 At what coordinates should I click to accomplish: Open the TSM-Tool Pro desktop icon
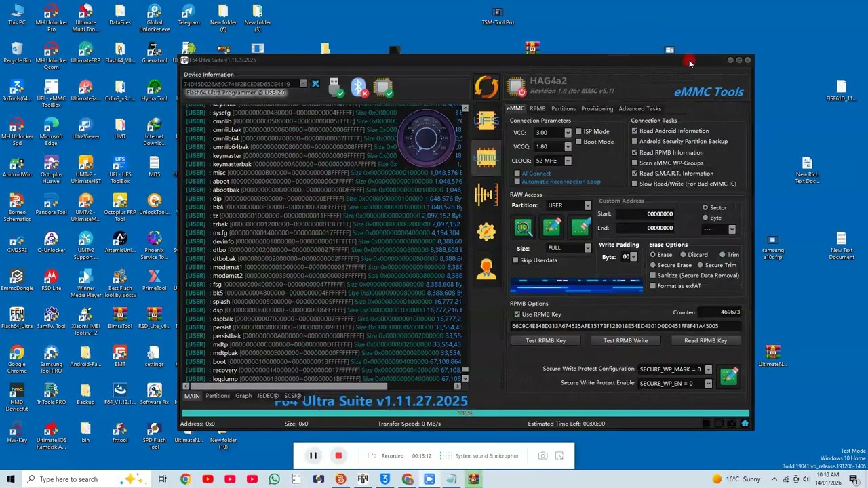(x=498, y=16)
